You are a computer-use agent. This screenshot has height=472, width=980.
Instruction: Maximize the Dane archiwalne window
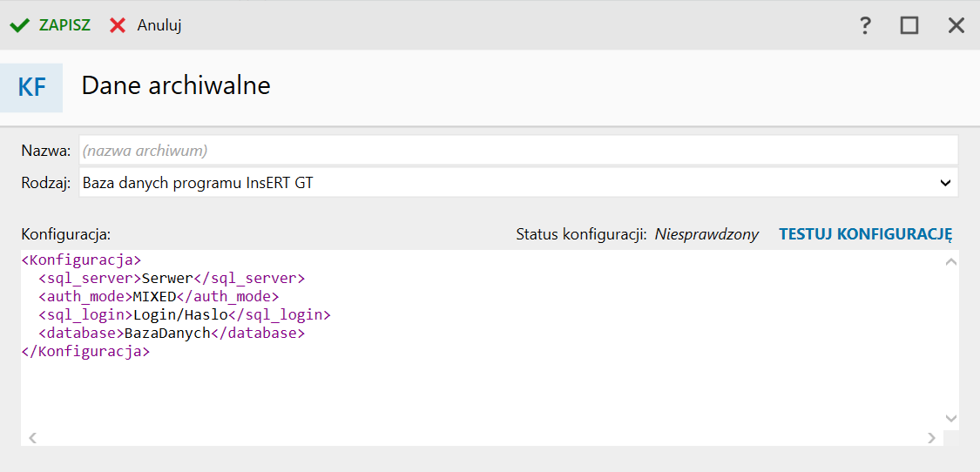click(x=909, y=25)
